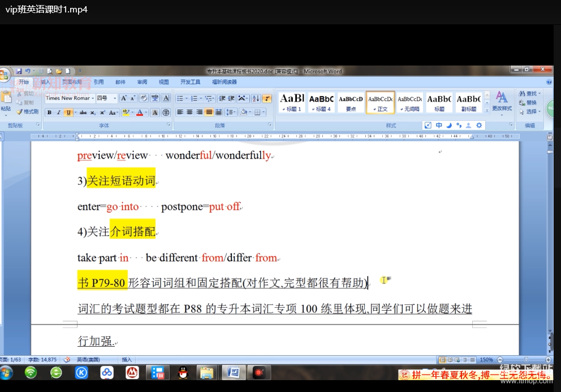Click the Undo arrow icon

pos(28,71)
